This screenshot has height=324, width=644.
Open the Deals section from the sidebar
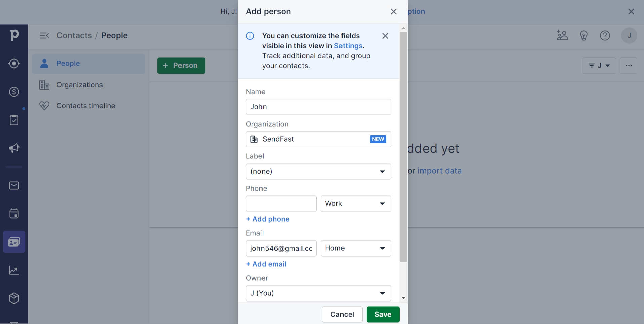[14, 92]
